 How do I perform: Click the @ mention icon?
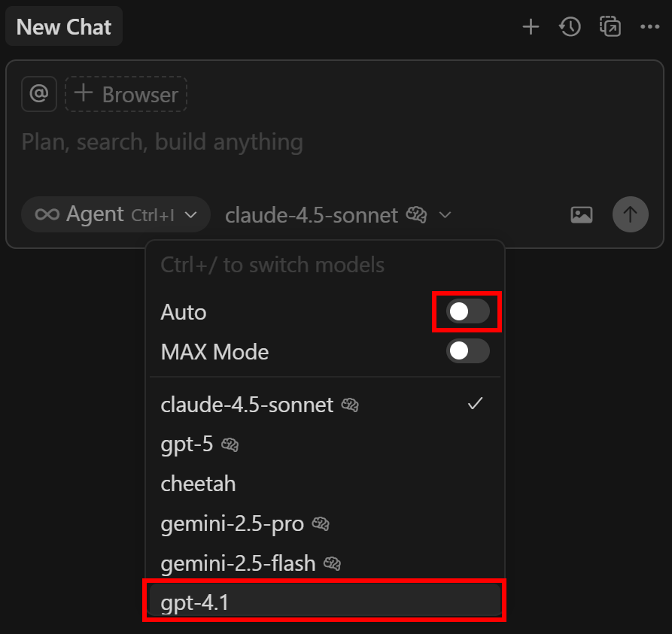point(38,93)
